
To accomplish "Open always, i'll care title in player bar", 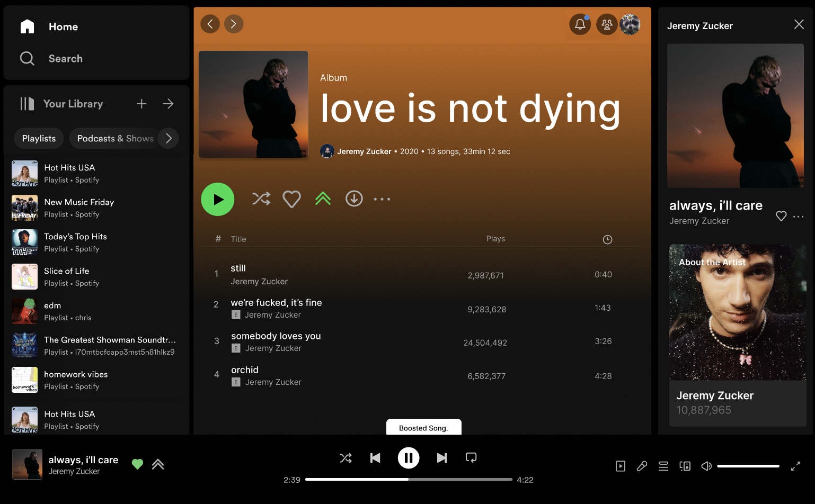I will click(83, 460).
